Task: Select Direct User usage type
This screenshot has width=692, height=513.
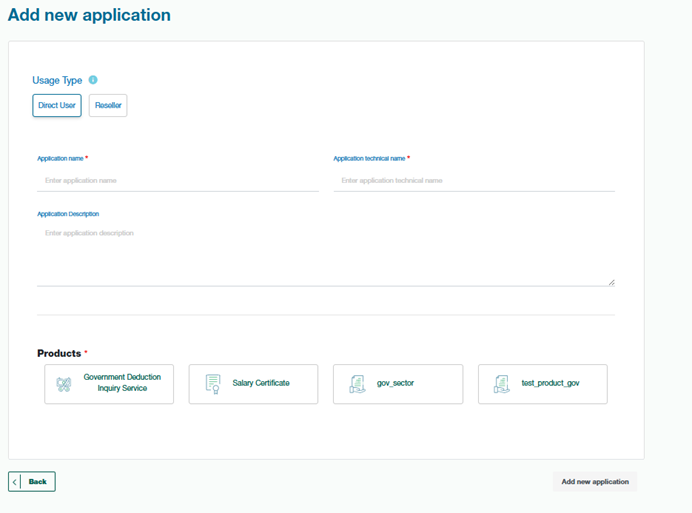Action: tap(57, 106)
